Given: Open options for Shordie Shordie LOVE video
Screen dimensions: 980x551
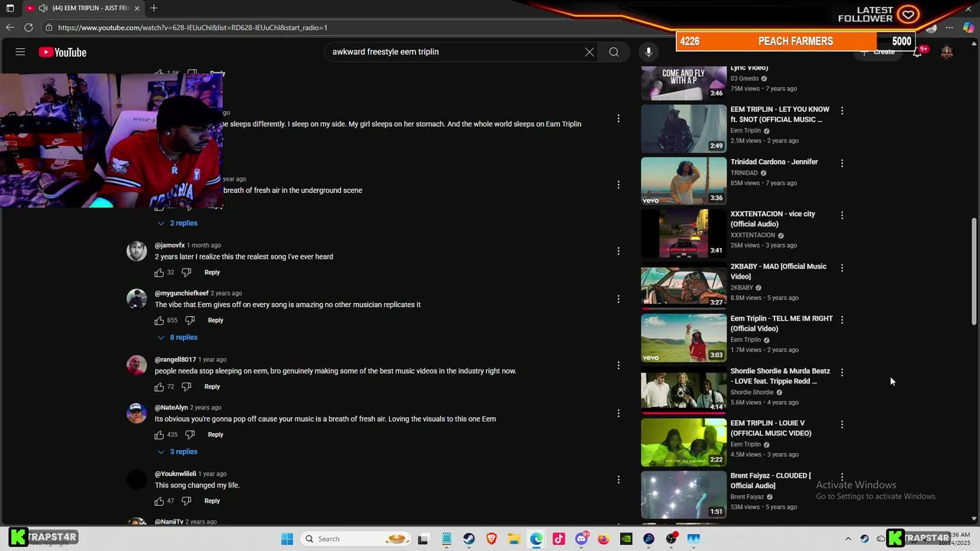Looking at the screenshot, I should [842, 372].
